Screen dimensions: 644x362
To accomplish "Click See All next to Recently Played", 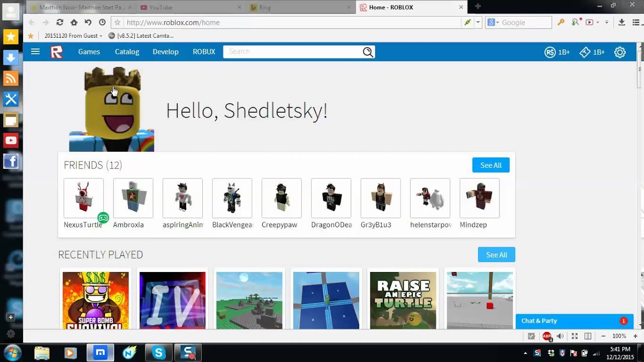I will (x=496, y=254).
